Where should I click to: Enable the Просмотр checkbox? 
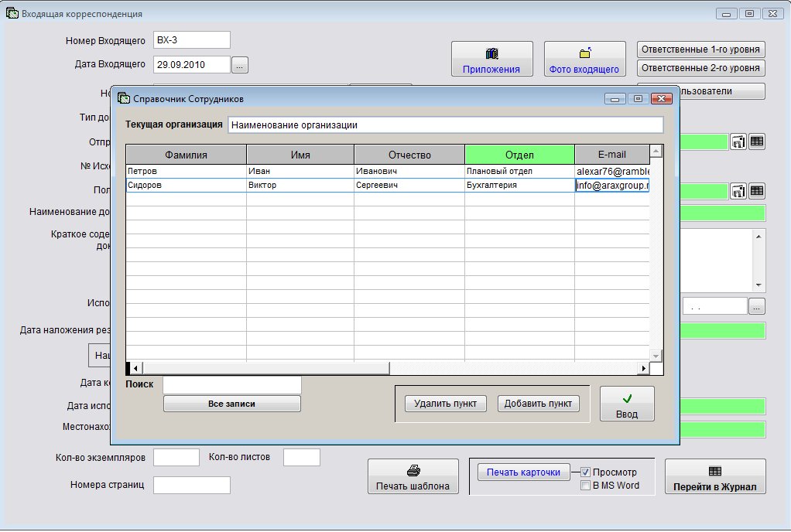[x=586, y=472]
